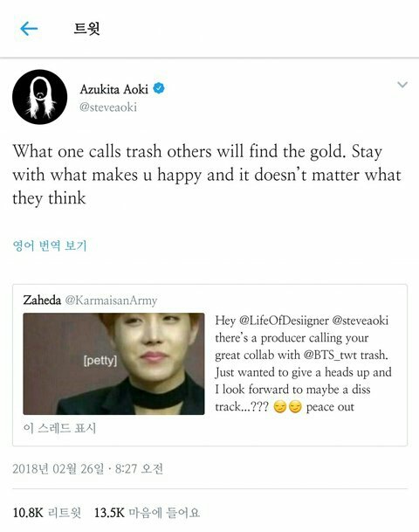The height and width of the screenshot is (532, 419).
Task: Open the 2018년 02월 26일 timestamp
Action: pos(88,469)
